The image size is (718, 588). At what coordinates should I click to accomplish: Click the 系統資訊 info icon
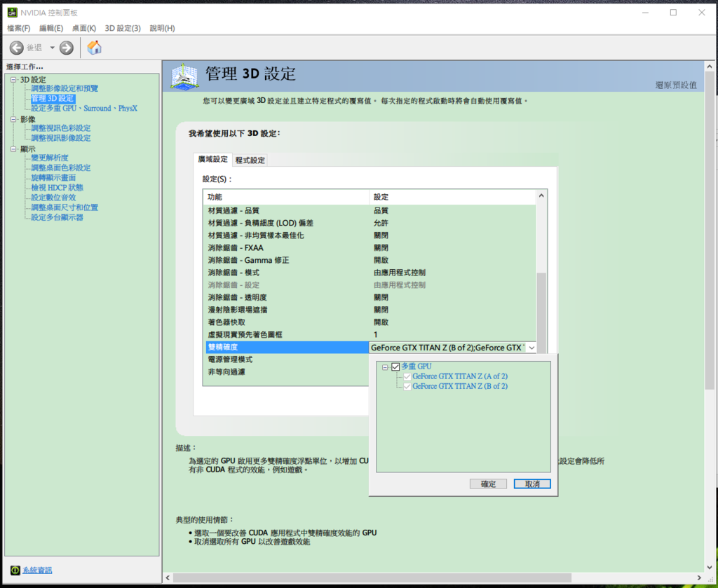pyautogui.click(x=15, y=570)
